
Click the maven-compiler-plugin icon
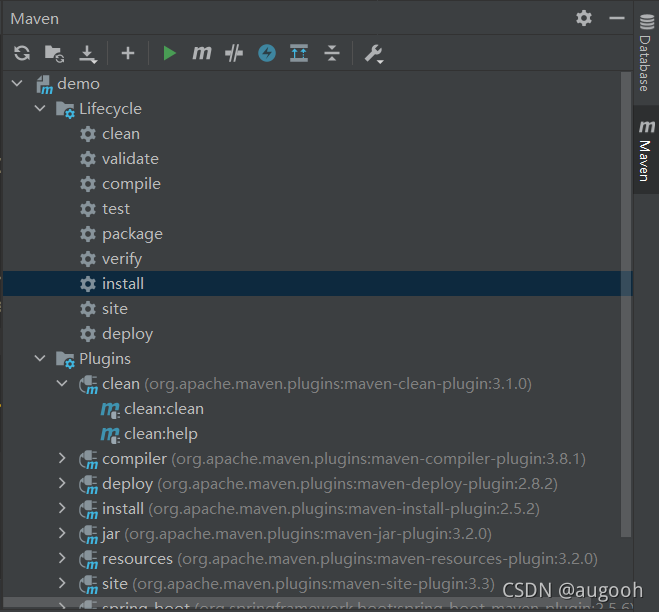coord(89,459)
